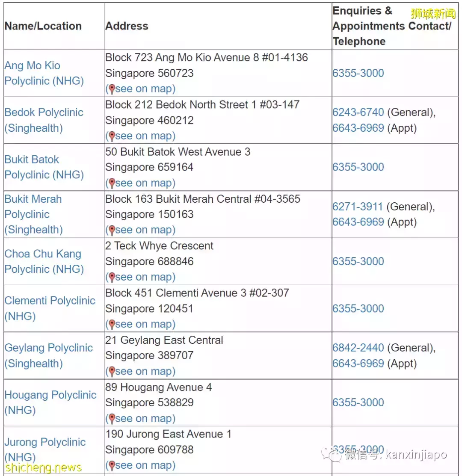The image size is (462, 476).
Task: Open the Ang Mo Kio Polyclinic (NHG) link
Action: (x=44, y=73)
